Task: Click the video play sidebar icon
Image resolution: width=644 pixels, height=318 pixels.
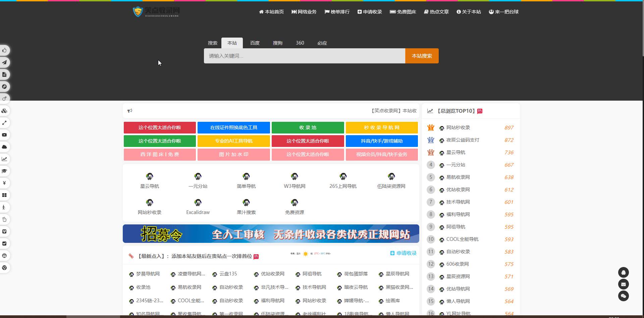Action: pyautogui.click(x=4, y=135)
